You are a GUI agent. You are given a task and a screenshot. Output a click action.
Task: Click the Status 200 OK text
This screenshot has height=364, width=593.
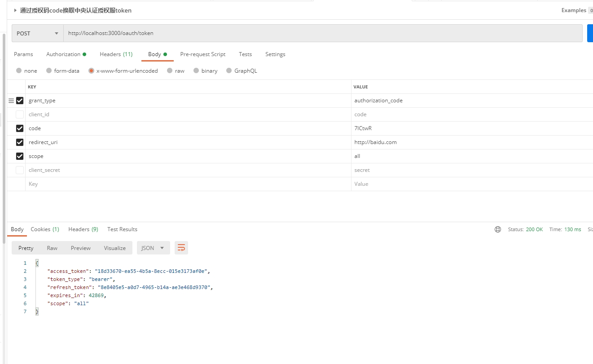point(525,229)
